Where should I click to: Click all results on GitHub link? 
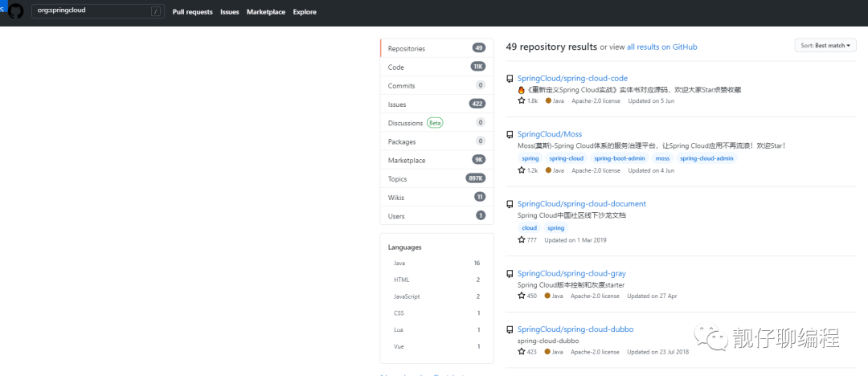click(662, 47)
